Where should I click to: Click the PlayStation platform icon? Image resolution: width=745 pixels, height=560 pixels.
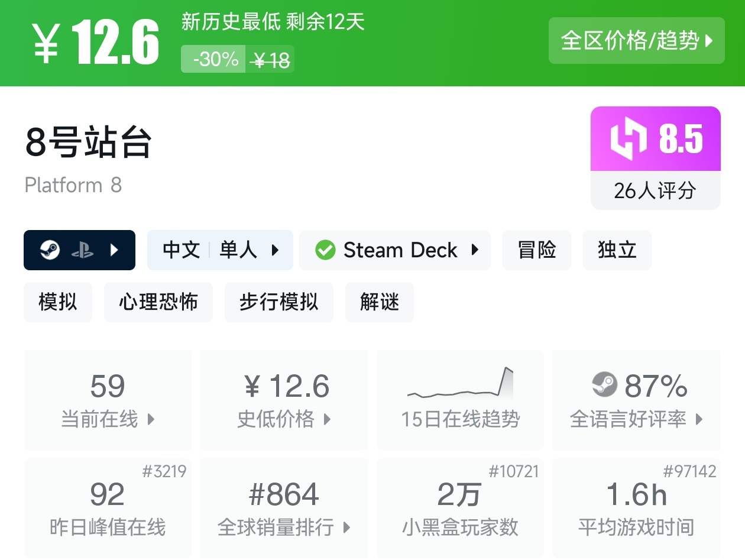(82, 250)
